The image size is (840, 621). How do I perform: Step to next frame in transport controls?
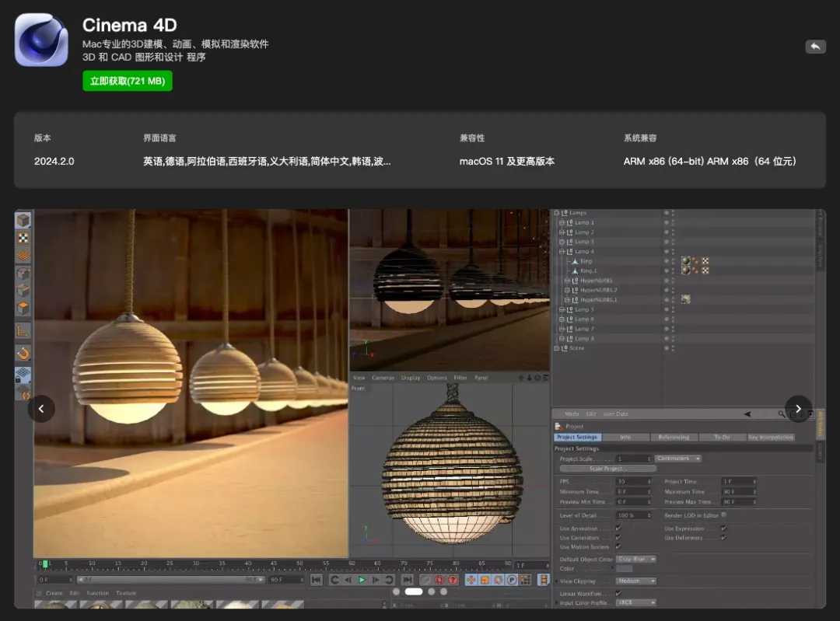point(375,580)
